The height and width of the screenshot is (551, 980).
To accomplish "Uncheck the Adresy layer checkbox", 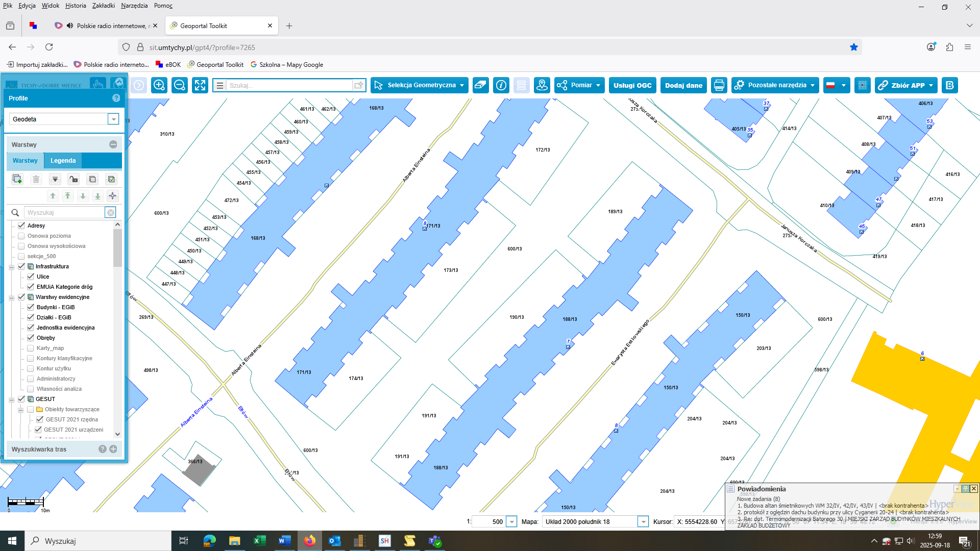I will point(21,226).
